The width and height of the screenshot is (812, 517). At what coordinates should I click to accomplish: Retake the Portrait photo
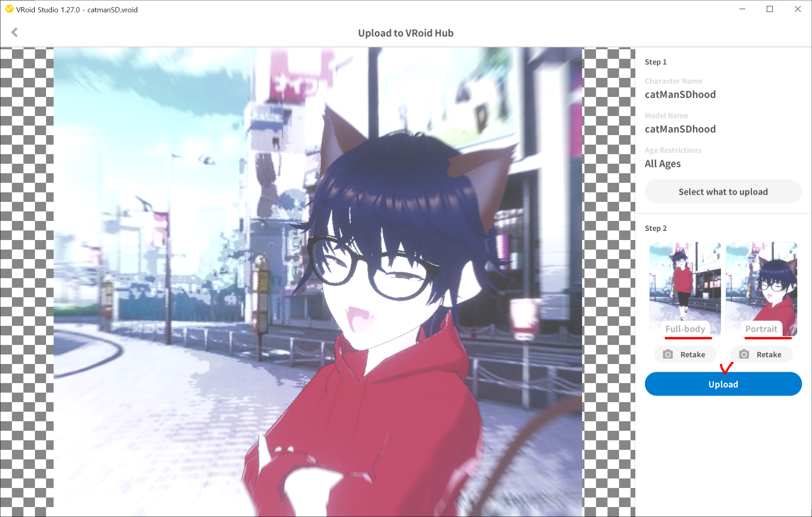[x=762, y=354]
